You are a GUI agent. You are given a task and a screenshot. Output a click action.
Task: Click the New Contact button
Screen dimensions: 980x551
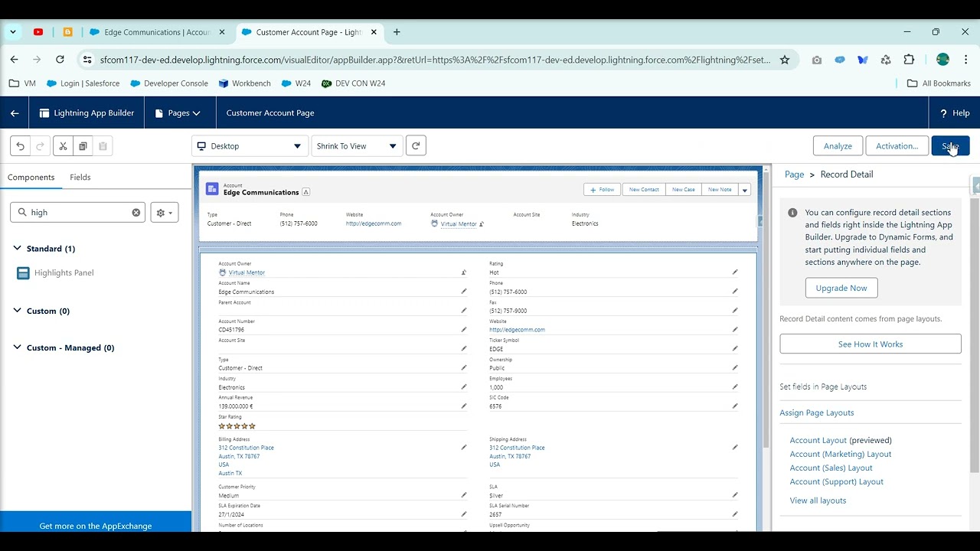tap(644, 190)
